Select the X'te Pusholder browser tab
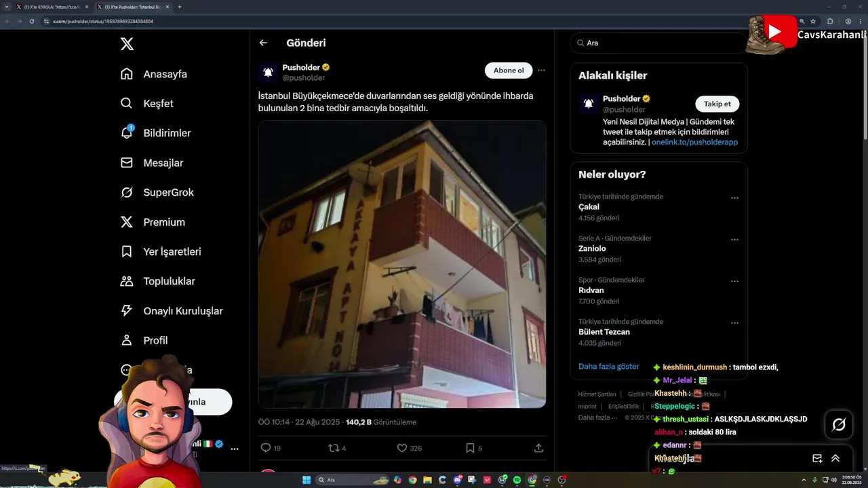The image size is (868, 488). [x=133, y=7]
